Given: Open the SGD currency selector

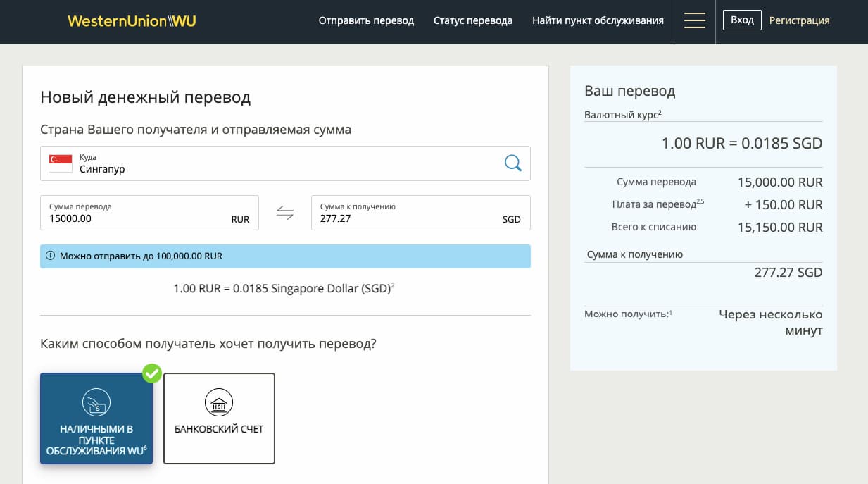Looking at the screenshot, I should click(512, 219).
